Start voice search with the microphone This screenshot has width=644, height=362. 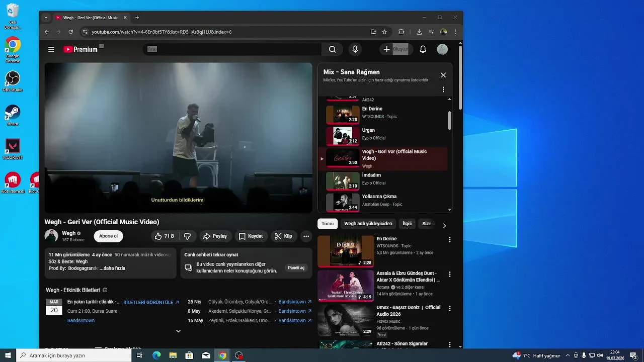click(355, 49)
